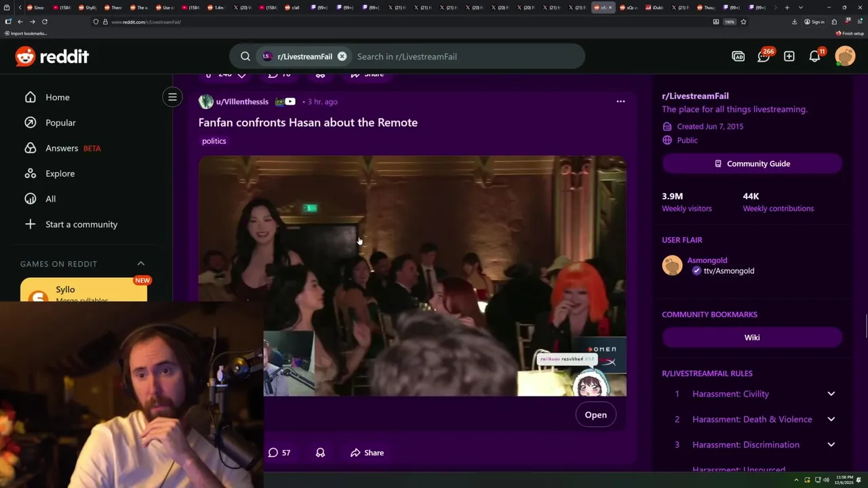The width and height of the screenshot is (868, 488).
Task: Click browser back arrow
Action: pyautogui.click(x=20, y=22)
